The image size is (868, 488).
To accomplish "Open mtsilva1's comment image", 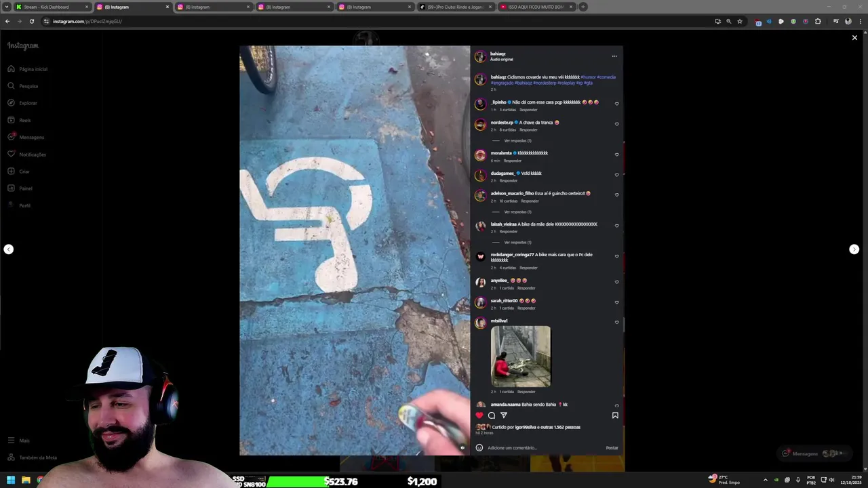I will (521, 357).
